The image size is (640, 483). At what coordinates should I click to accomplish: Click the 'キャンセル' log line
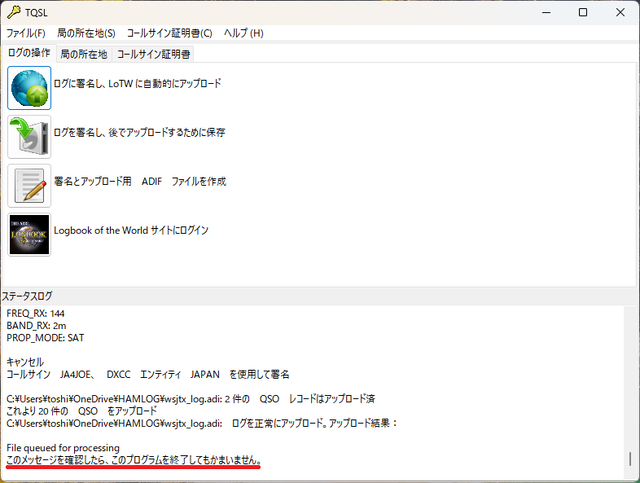tap(25, 362)
